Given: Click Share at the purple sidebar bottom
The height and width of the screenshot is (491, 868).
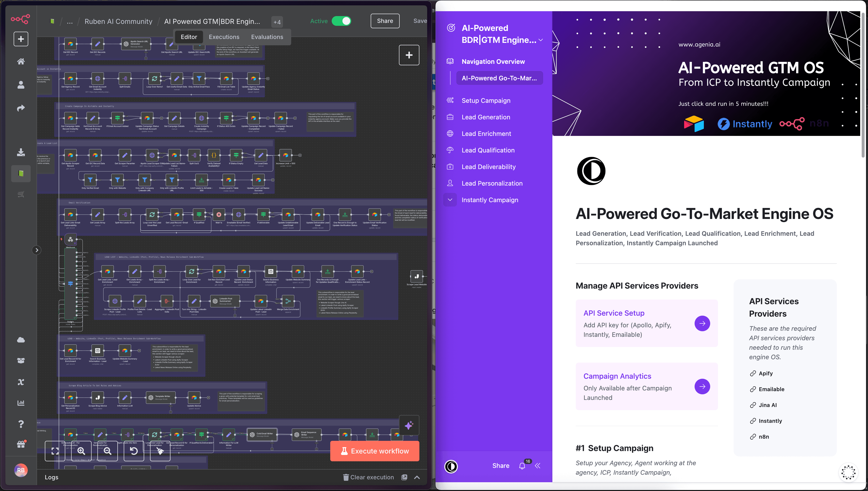Looking at the screenshot, I should 501,466.
